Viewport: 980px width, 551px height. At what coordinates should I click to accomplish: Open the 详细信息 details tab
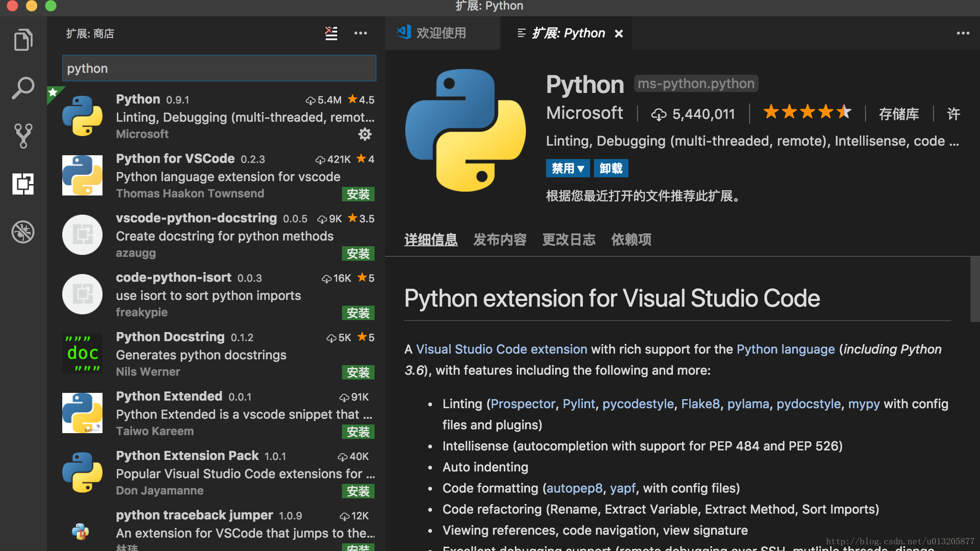[x=431, y=240]
